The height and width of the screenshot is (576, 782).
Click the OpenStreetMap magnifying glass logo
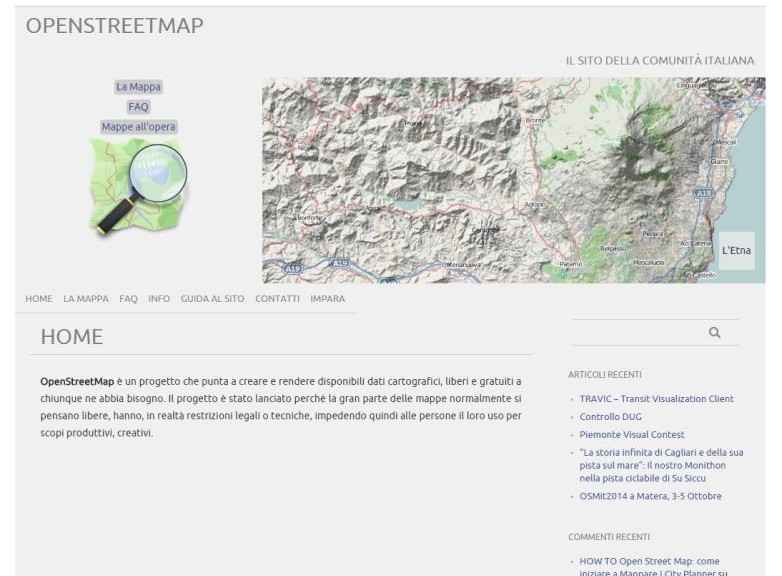pyautogui.click(x=138, y=187)
